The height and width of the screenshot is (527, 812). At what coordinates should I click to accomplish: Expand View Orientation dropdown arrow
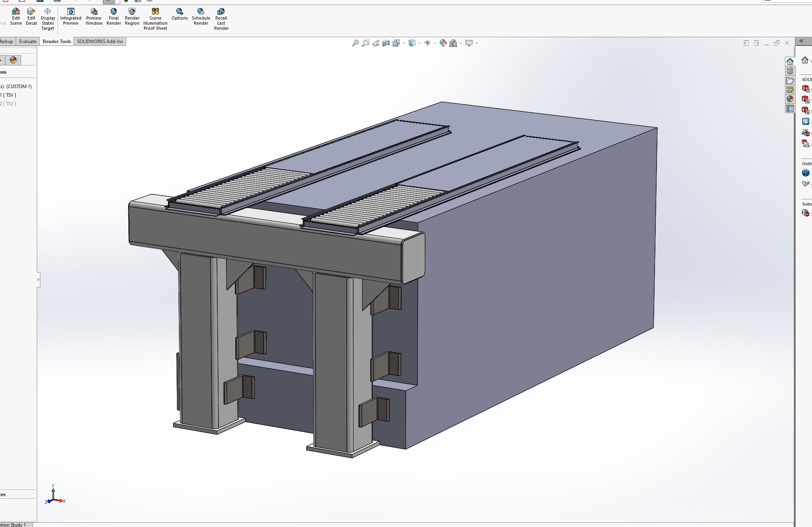pos(404,43)
